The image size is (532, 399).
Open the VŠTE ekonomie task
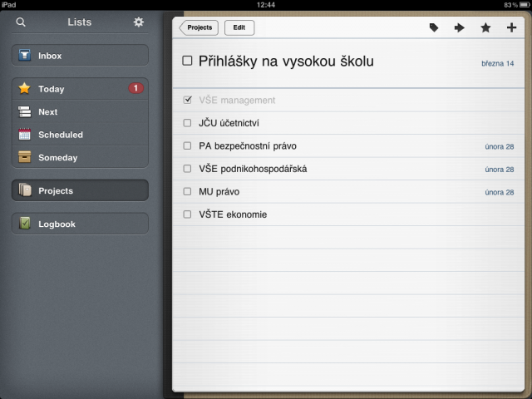(348, 214)
